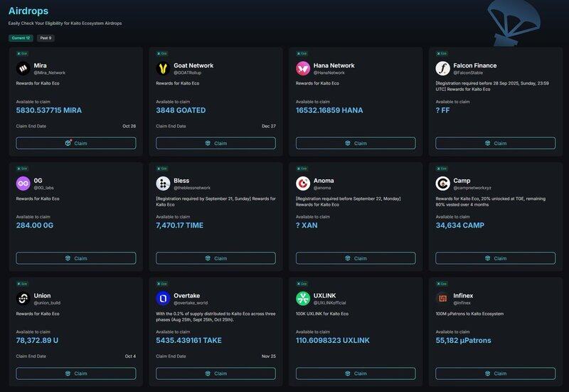This screenshot has width=569, height=392.
Task: Open the @GOATRollup handle link
Action: pos(187,73)
